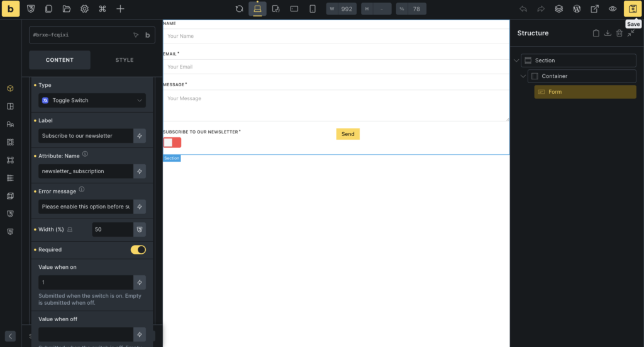Click the structure download icon
This screenshot has width=644, height=347.
point(608,33)
